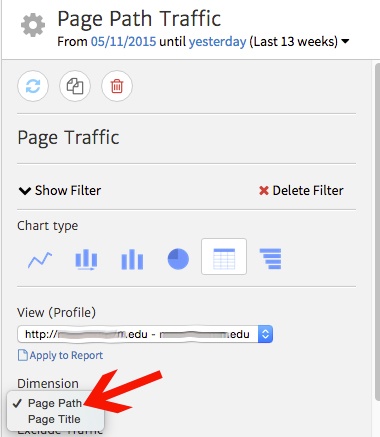380x437 pixels.
Task: Click the refresh widget icon
Action: pyautogui.click(x=33, y=86)
